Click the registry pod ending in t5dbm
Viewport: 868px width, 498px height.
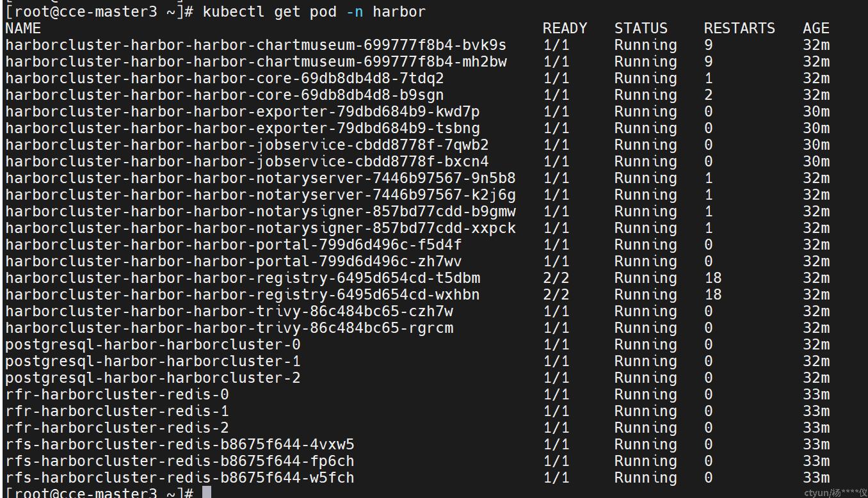[243, 278]
